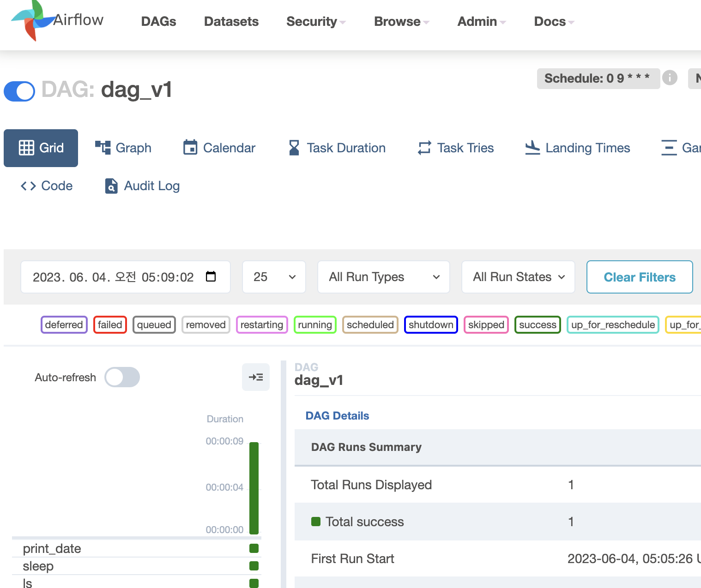Screen dimensions: 701x588
Task: Click the First Run Start row label
Action: [x=352, y=558]
